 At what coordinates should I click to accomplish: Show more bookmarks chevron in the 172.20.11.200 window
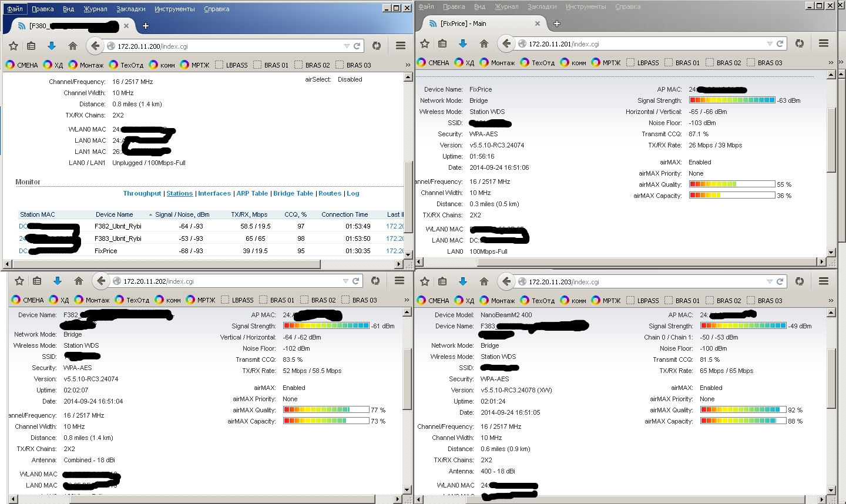pyautogui.click(x=408, y=65)
